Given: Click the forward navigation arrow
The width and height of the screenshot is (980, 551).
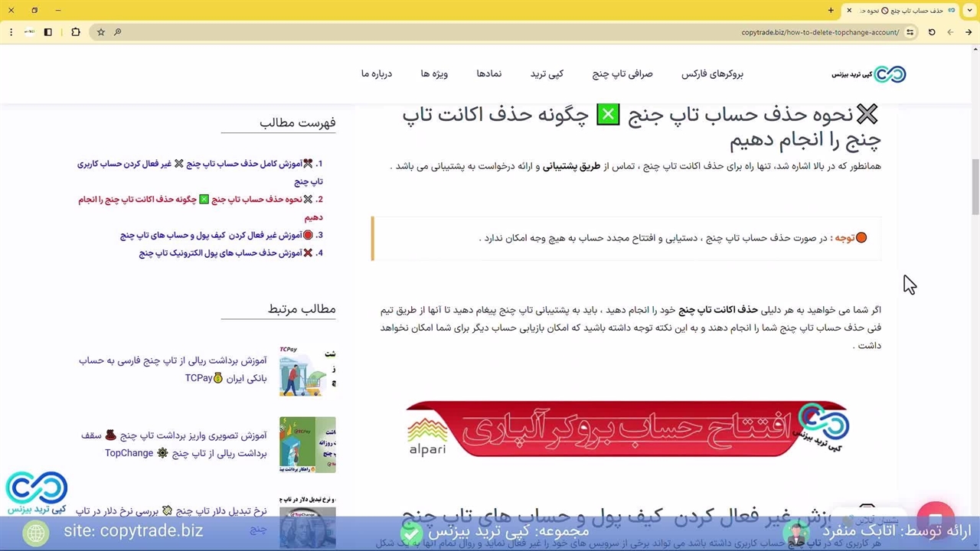Looking at the screenshot, I should click(x=950, y=32).
